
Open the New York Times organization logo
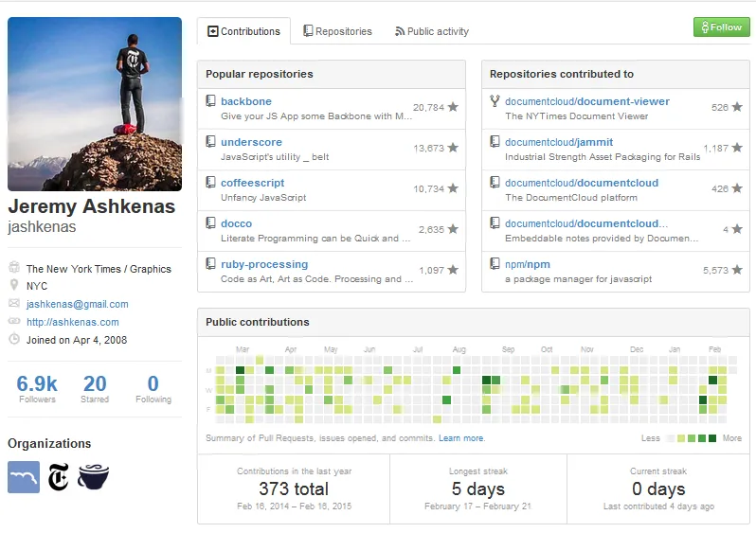(x=59, y=477)
